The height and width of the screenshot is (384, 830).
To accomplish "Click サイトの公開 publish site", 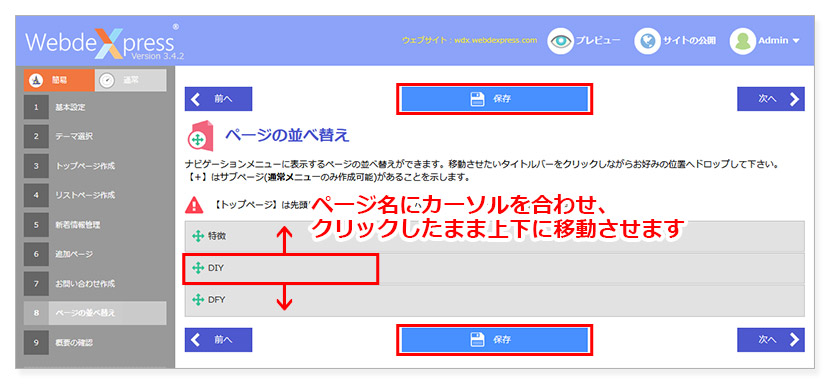I will [x=689, y=41].
